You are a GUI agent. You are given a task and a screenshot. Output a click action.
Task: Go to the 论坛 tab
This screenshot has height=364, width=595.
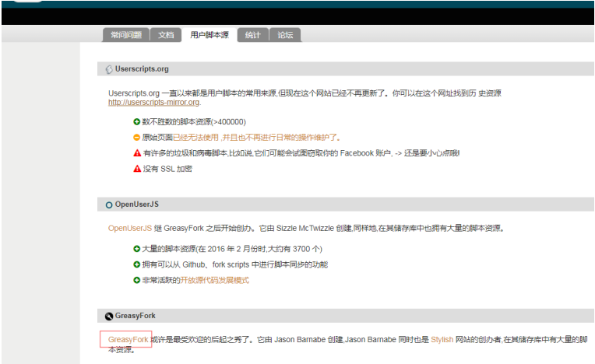[x=285, y=35]
